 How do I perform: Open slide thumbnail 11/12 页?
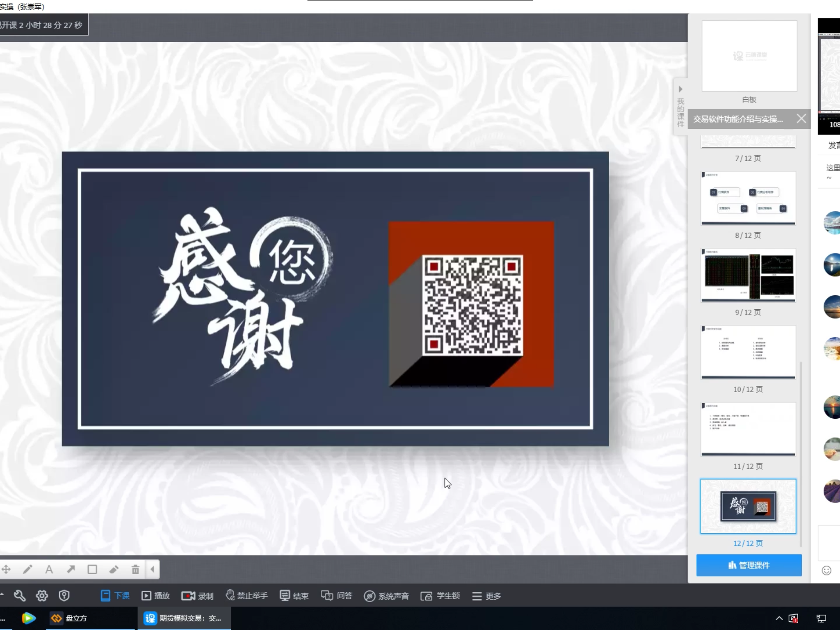pos(749,429)
